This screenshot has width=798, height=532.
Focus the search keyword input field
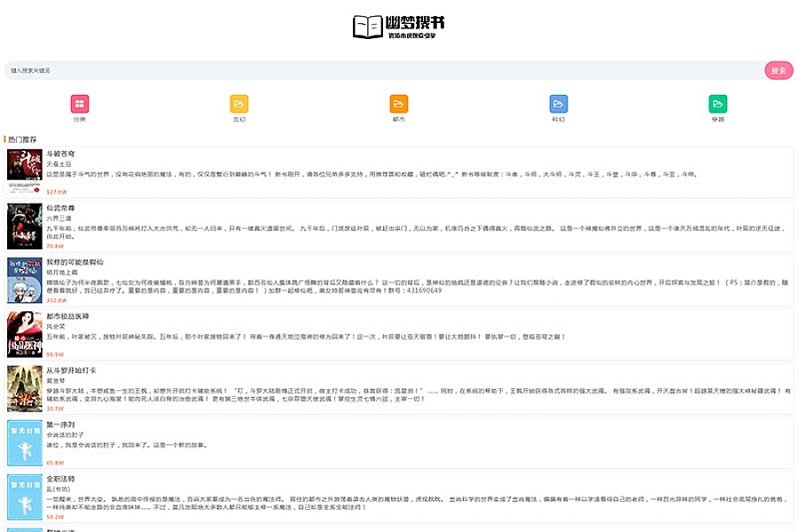coord(384,70)
